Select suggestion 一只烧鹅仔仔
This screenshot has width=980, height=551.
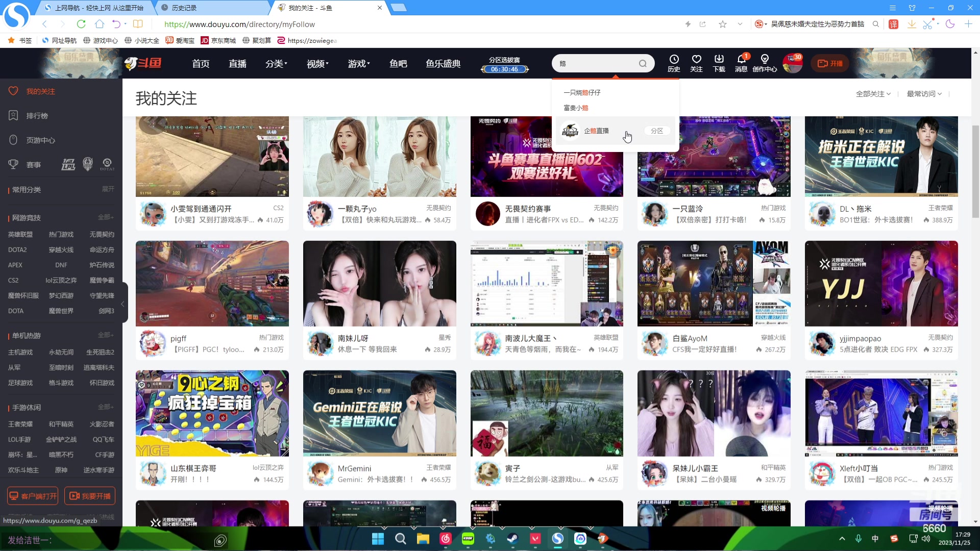(x=582, y=92)
